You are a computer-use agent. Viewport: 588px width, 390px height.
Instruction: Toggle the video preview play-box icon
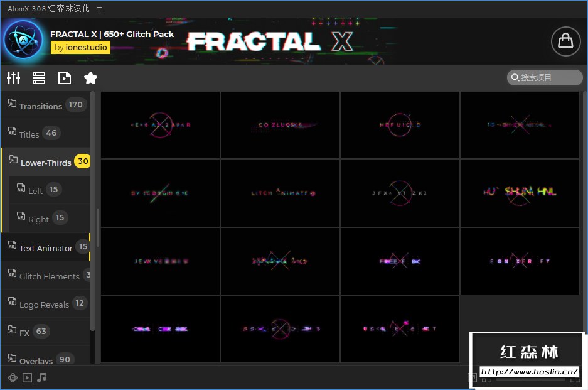tap(27, 377)
